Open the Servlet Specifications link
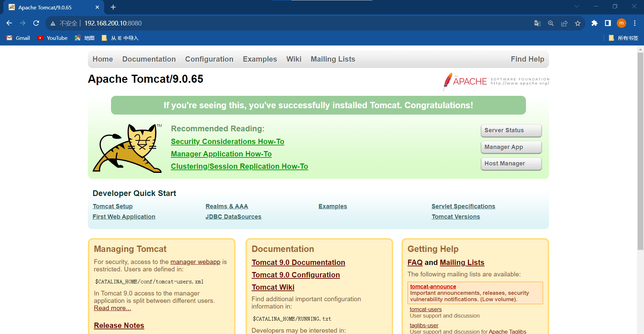 463,206
